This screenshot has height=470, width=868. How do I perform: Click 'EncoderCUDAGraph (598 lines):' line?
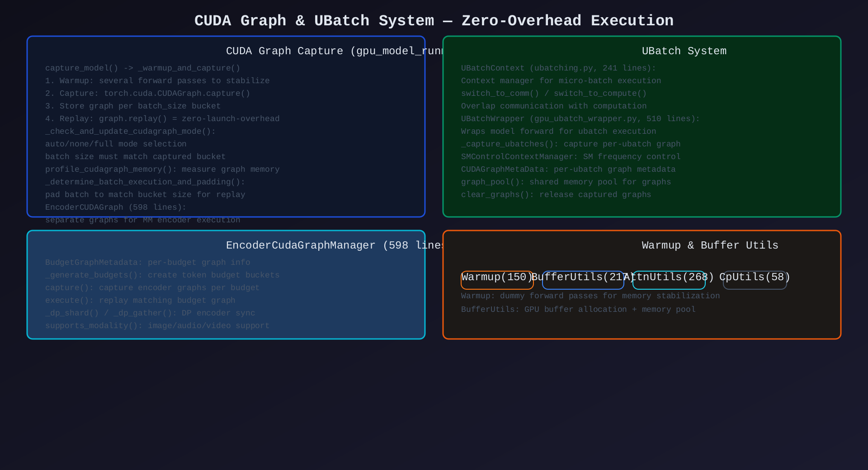(116, 207)
